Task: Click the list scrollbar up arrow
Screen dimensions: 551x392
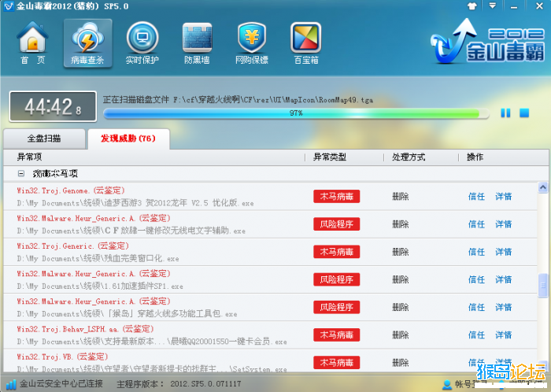Action: [543, 187]
